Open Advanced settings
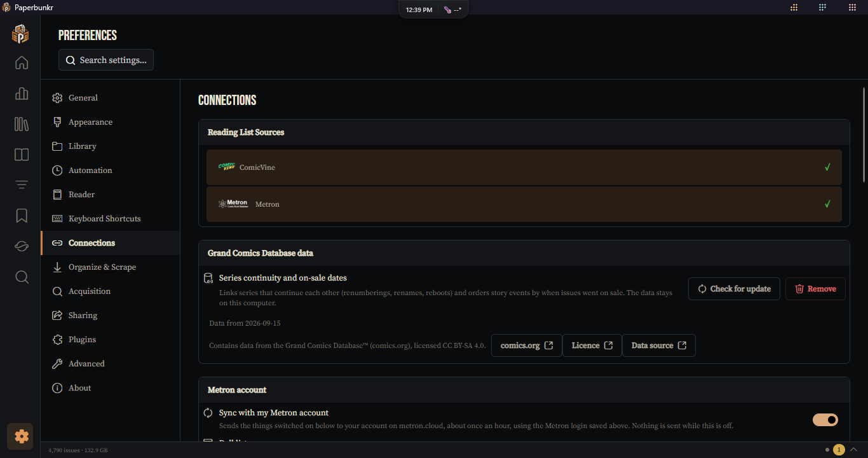 point(111,364)
